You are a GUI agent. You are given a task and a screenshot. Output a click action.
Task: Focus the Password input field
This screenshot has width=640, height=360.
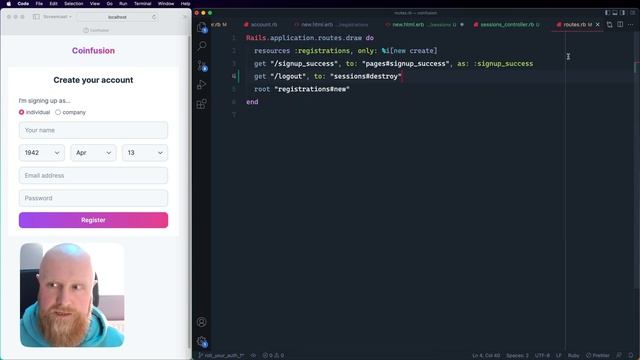coord(93,198)
